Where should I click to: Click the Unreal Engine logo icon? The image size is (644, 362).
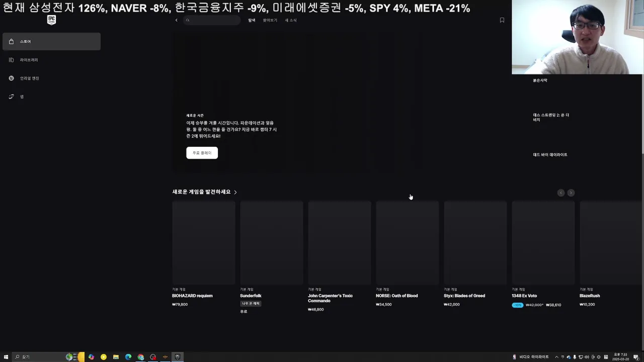click(x=11, y=78)
